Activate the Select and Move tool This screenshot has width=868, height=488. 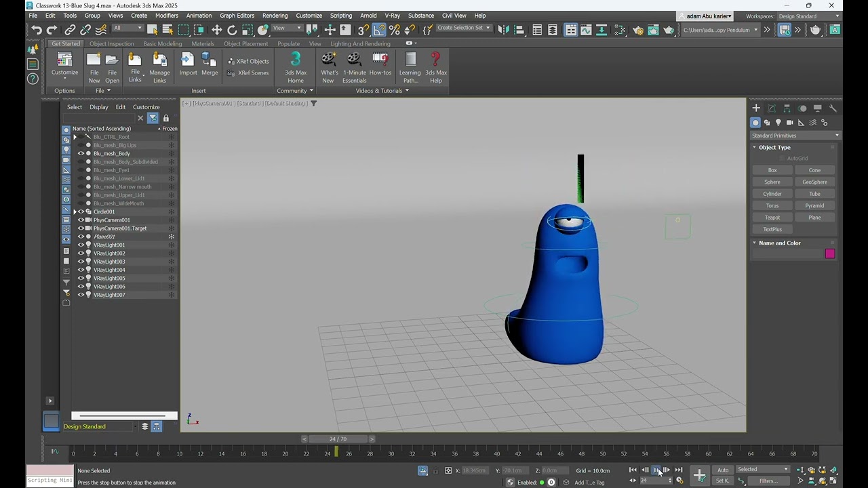[216, 30]
